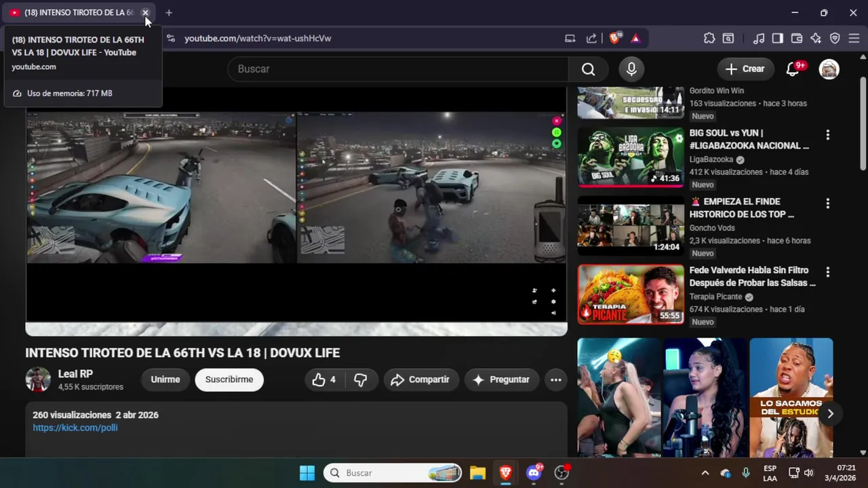Screen dimensions: 868x488
Task: Click the Compartir button
Action: click(x=421, y=380)
